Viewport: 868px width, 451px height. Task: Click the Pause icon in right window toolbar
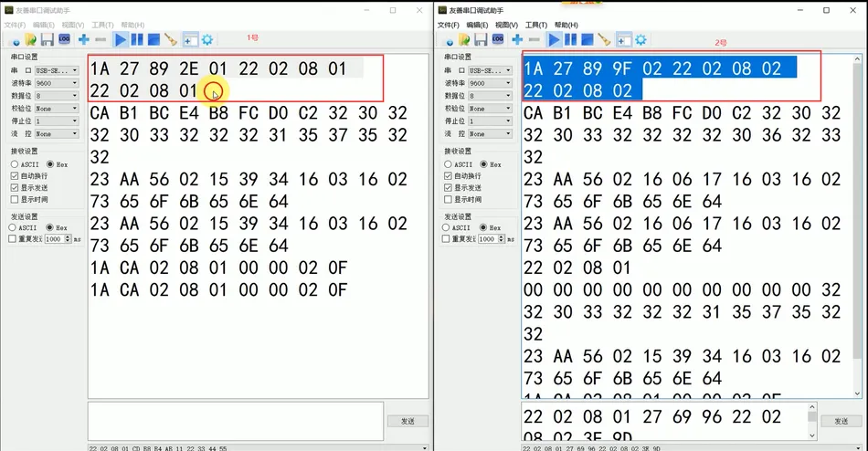(570, 39)
